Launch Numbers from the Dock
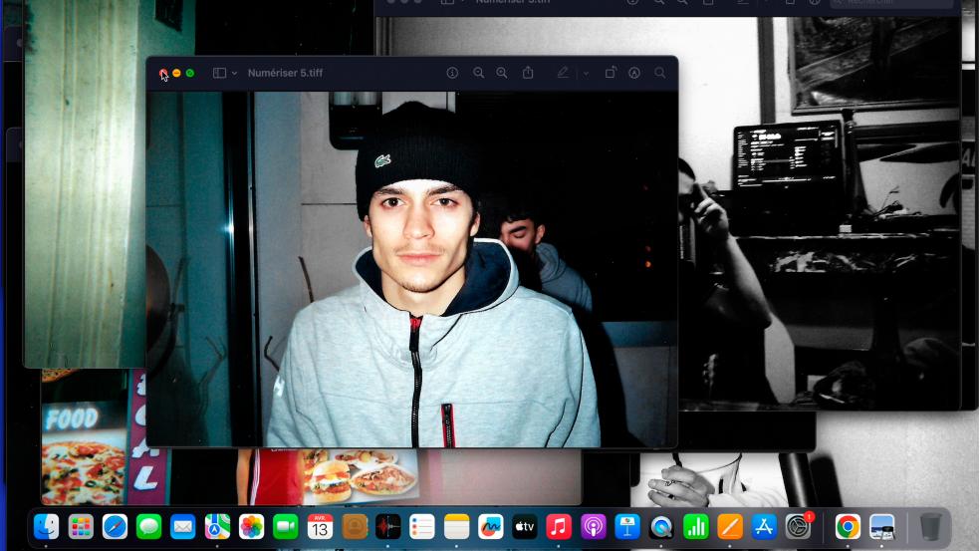The width and height of the screenshot is (980, 551). pyautogui.click(x=695, y=527)
